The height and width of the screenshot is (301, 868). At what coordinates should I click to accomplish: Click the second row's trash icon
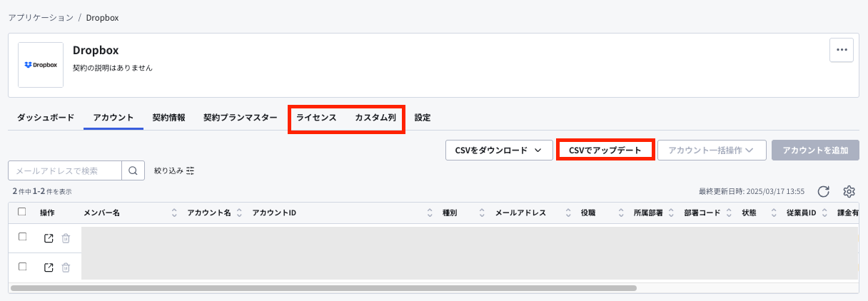tap(66, 267)
